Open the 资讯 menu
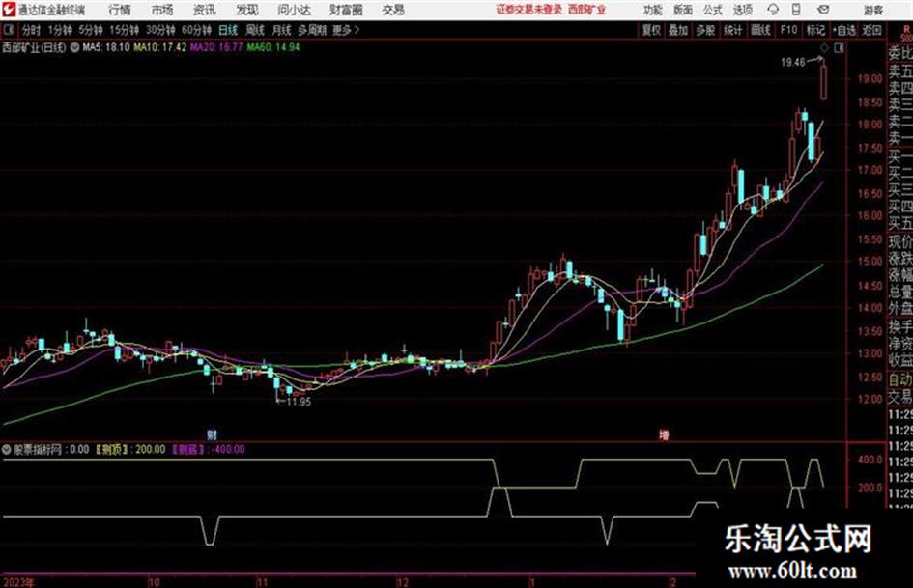The height and width of the screenshot is (588, 913). click(205, 10)
